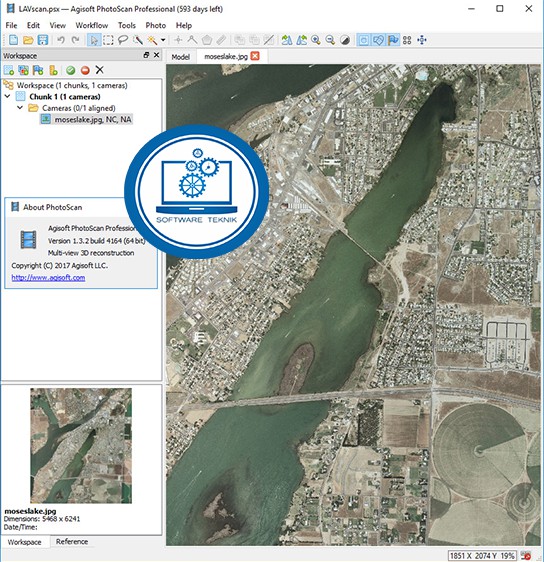Click the Subtract Selection toolbar icon
The width and height of the screenshot is (544, 562).
coord(254,40)
